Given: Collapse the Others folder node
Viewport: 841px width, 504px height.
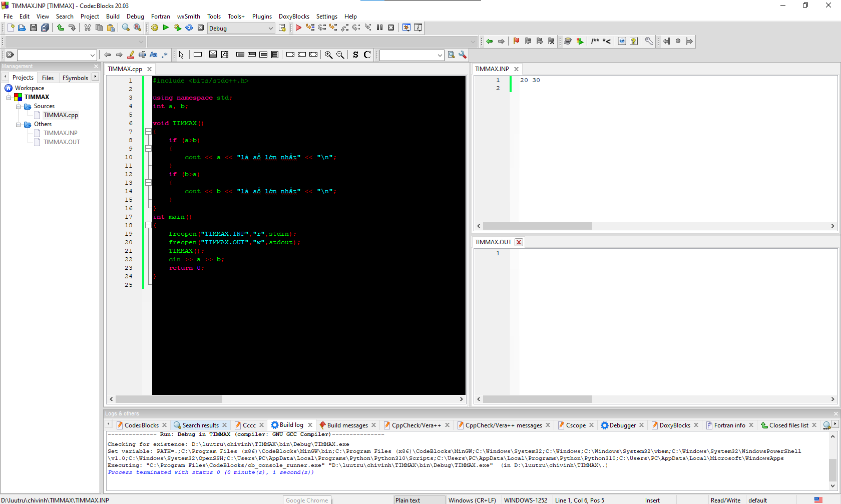Looking at the screenshot, I should 19,124.
